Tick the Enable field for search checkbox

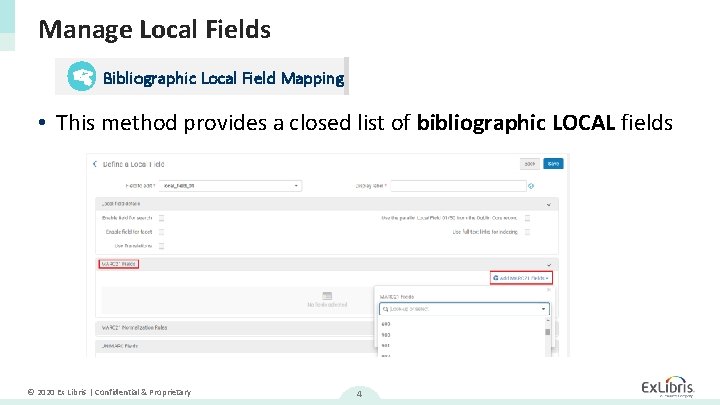[161, 218]
